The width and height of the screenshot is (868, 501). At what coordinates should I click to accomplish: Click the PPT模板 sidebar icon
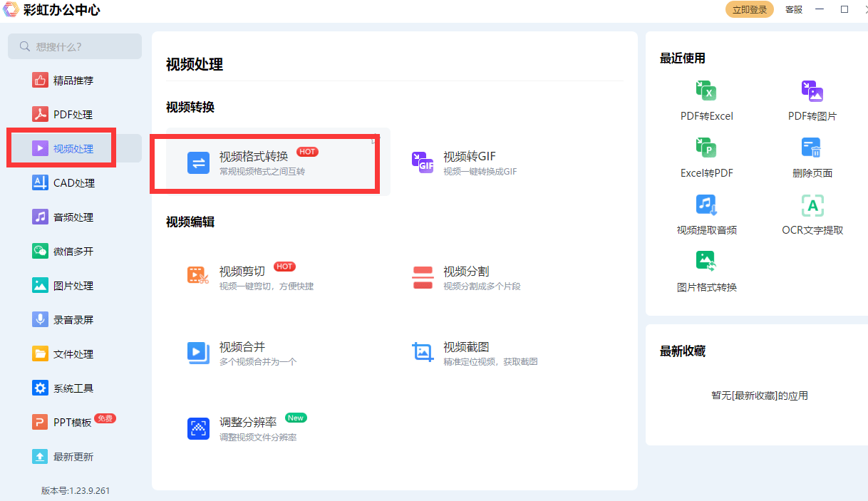pos(40,422)
